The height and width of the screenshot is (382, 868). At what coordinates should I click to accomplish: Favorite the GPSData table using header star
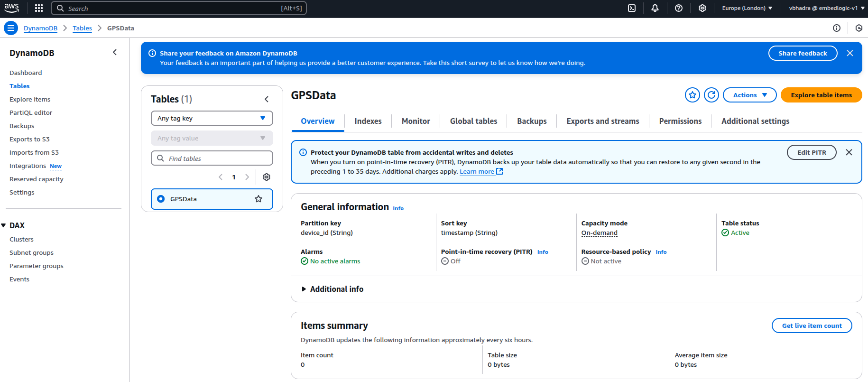(x=693, y=95)
